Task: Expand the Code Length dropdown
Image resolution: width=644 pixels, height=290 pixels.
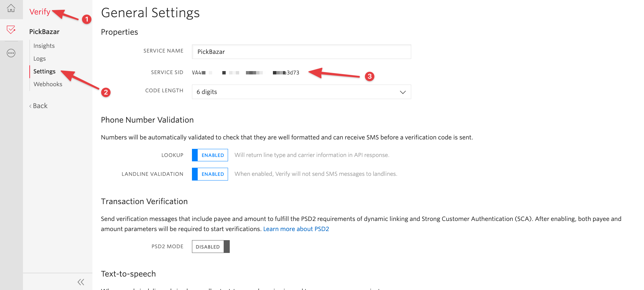Action: coord(301,92)
